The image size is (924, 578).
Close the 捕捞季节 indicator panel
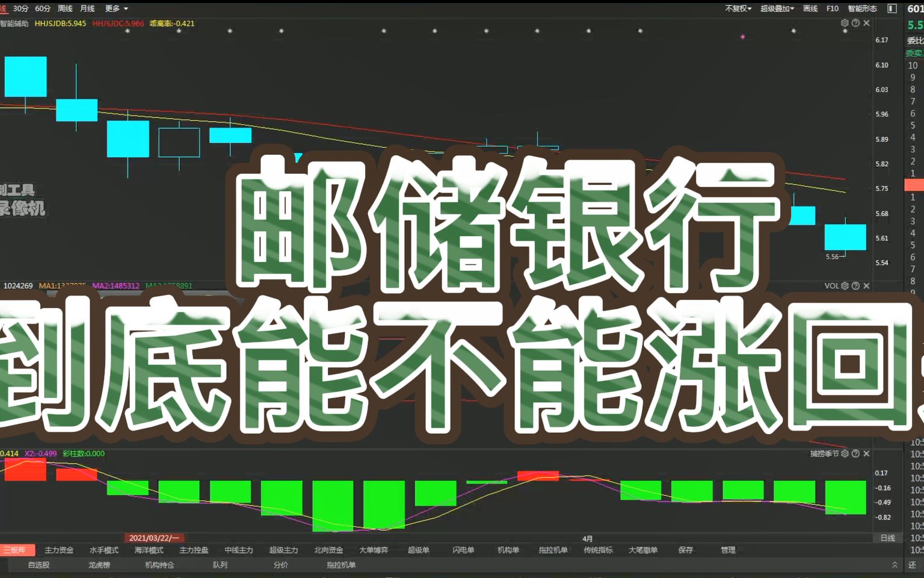tap(866, 453)
